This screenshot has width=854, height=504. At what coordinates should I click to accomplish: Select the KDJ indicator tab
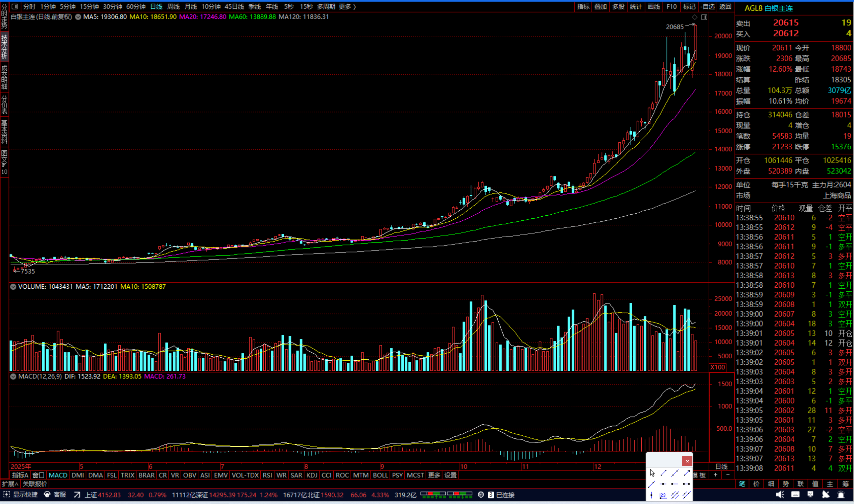tap(312, 476)
